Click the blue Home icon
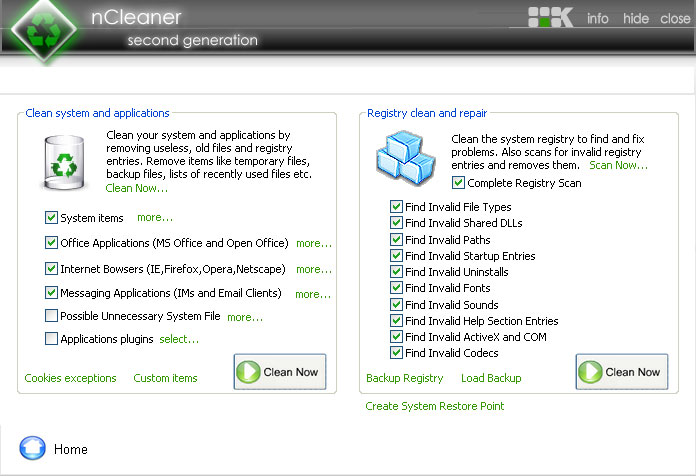 pos(32,448)
